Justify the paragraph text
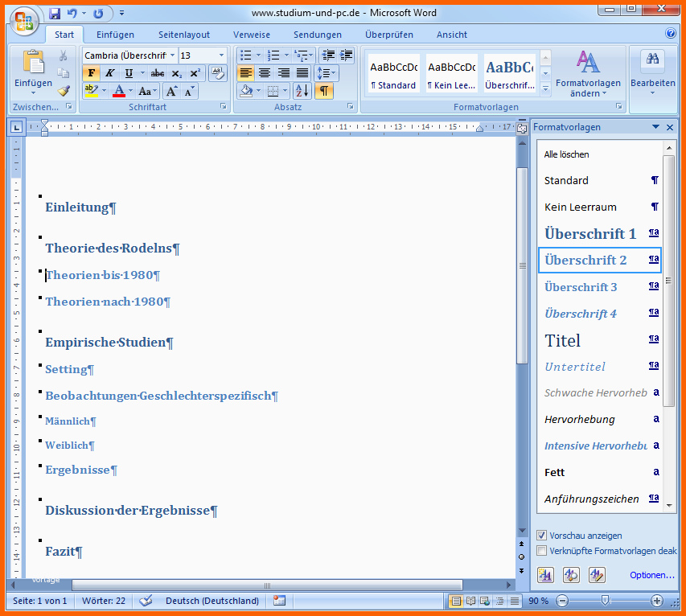The image size is (686, 616). coord(302,73)
